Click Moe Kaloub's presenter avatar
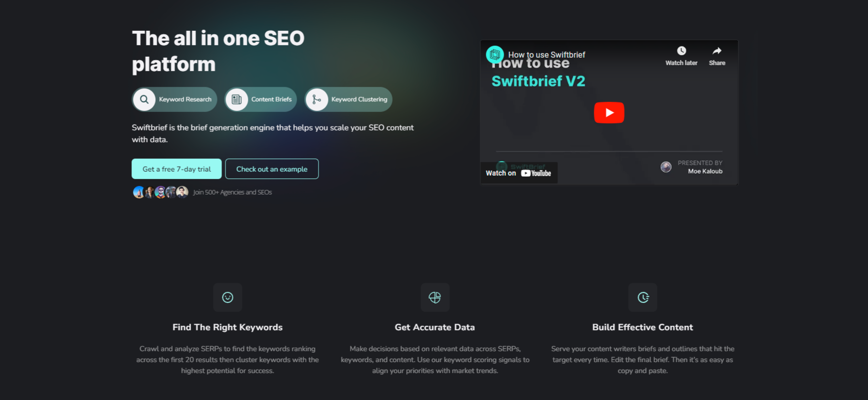Viewport: 868px width, 400px height. tap(666, 167)
